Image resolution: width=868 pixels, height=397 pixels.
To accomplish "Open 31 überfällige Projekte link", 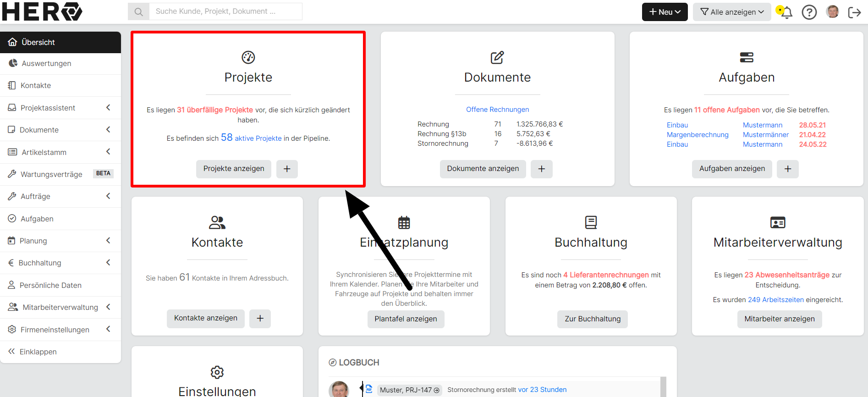I will (215, 110).
